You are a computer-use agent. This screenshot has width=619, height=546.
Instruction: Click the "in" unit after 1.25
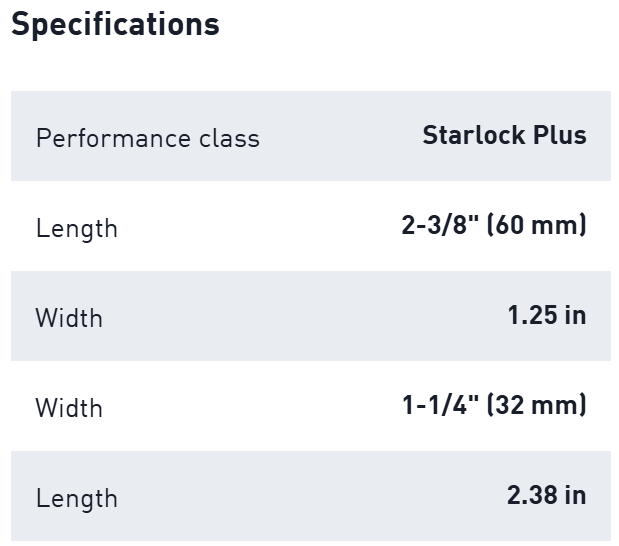pos(574,315)
